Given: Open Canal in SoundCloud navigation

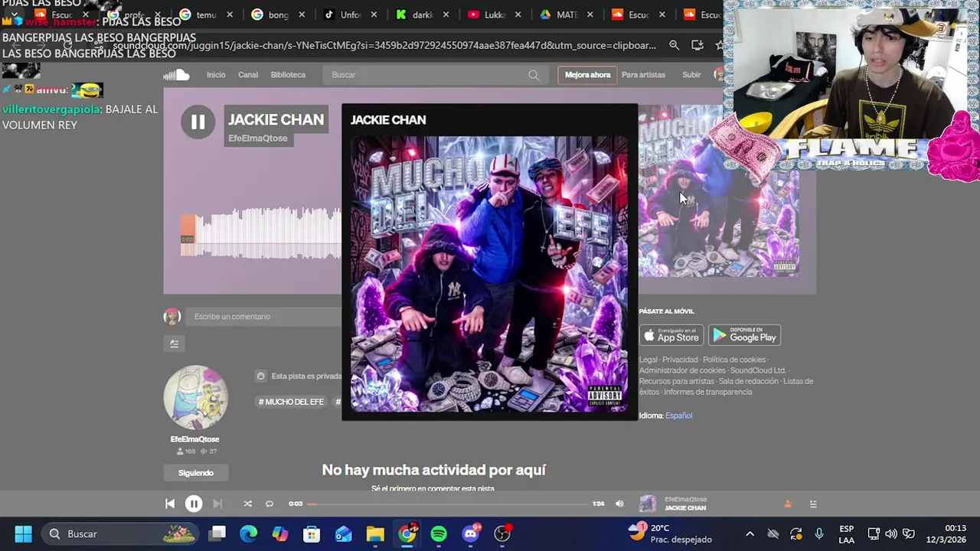Looking at the screenshot, I should click(248, 75).
